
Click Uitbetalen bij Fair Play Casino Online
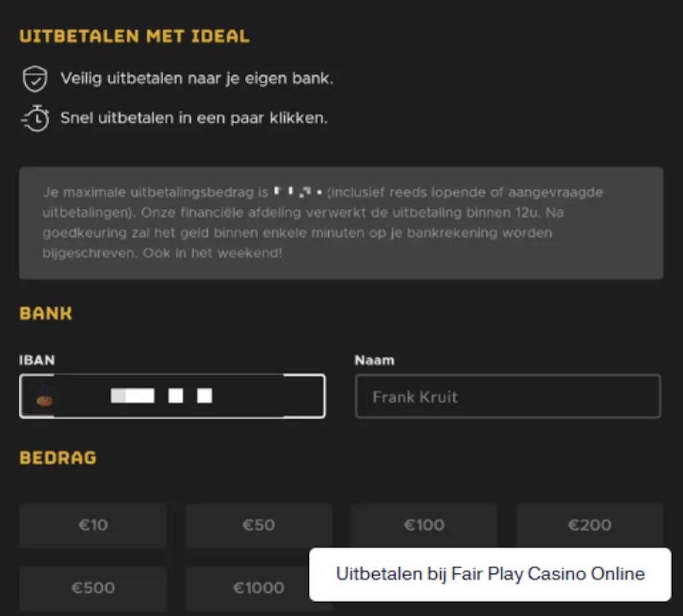490,573
